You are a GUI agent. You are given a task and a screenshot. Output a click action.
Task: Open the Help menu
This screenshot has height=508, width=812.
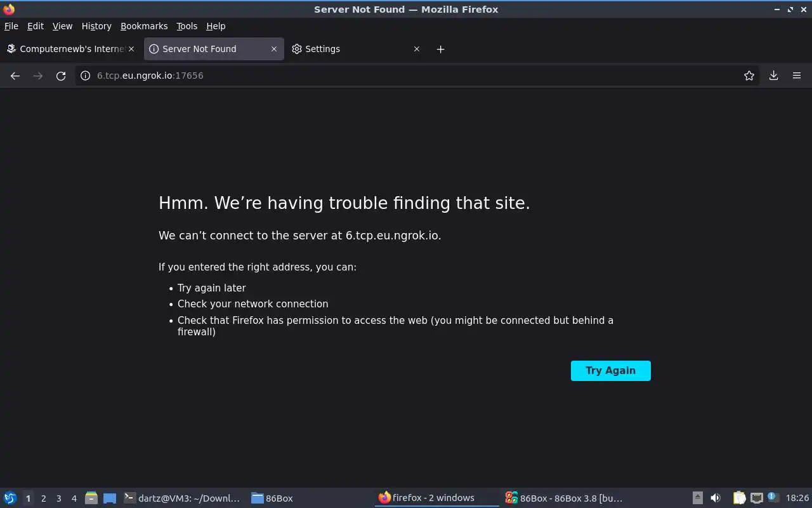216,26
